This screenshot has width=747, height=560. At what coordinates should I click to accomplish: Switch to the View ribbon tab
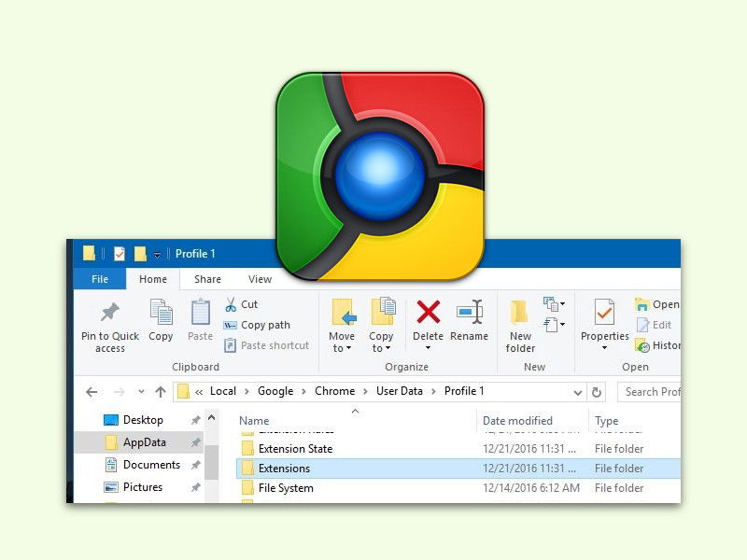(260, 279)
